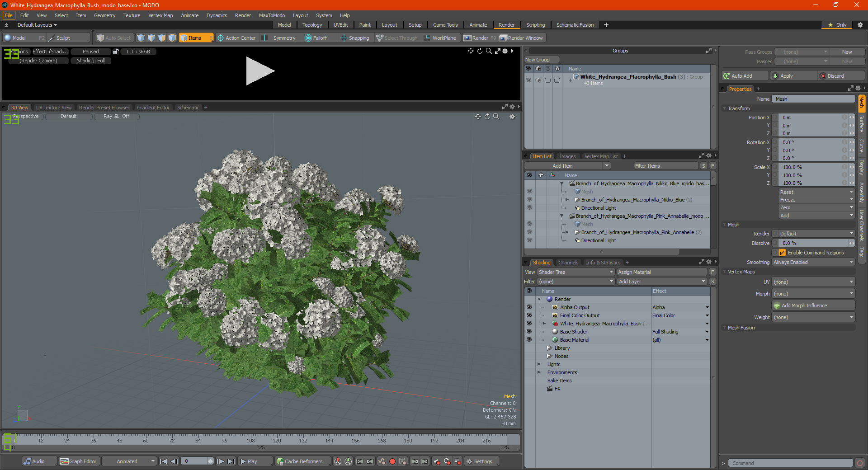Click the Apply button
Image resolution: width=868 pixels, height=470 pixels.
point(794,76)
